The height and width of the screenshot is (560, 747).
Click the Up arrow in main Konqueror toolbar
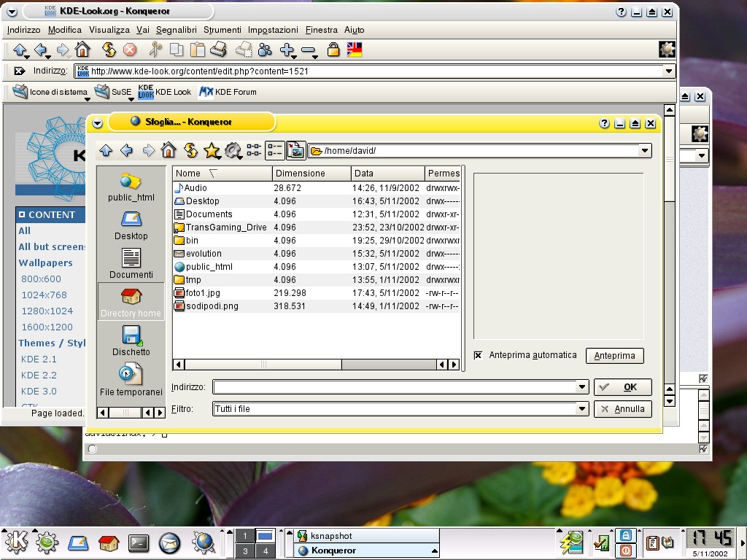click(x=20, y=50)
